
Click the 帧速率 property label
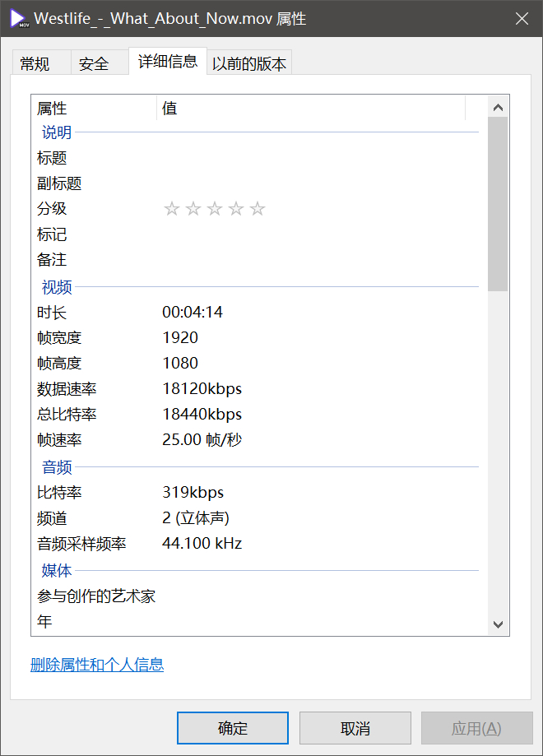pos(59,440)
